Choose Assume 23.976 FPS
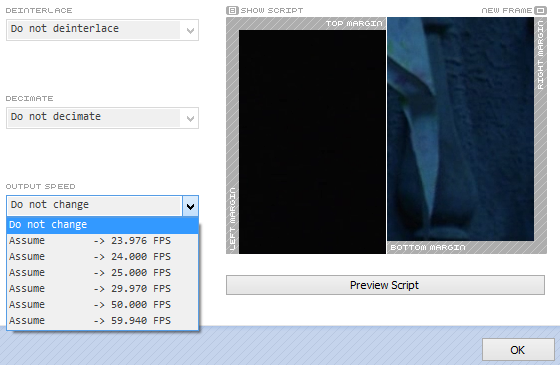The width and height of the screenshot is (560, 365). [x=102, y=241]
